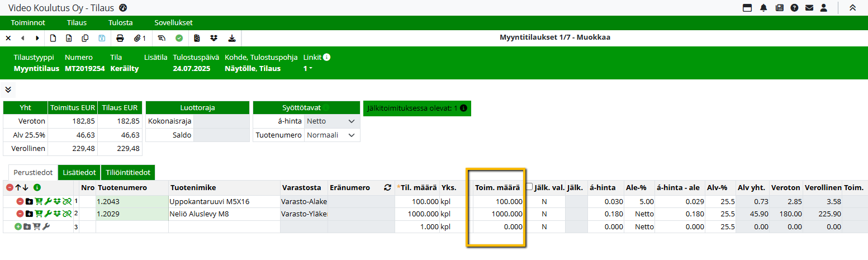Image resolution: width=868 pixels, height=260 pixels.
Task: Switch to the Tiliöintitiedot tab
Action: (128, 173)
